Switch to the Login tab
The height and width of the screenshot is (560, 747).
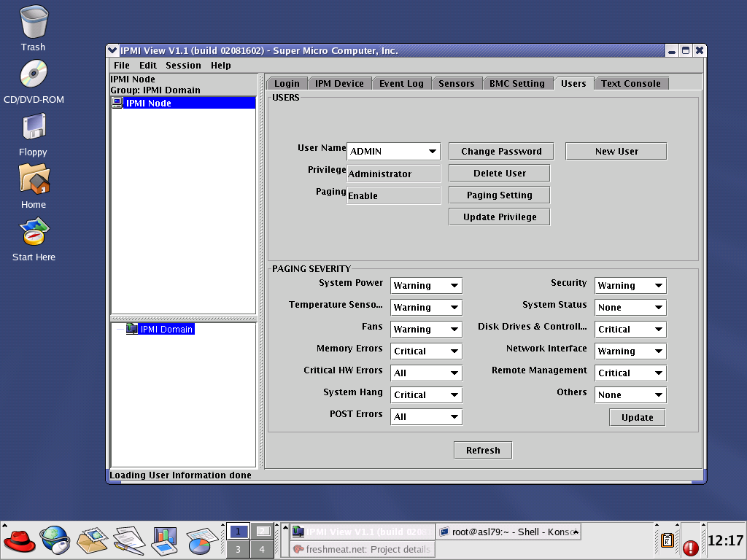point(287,83)
